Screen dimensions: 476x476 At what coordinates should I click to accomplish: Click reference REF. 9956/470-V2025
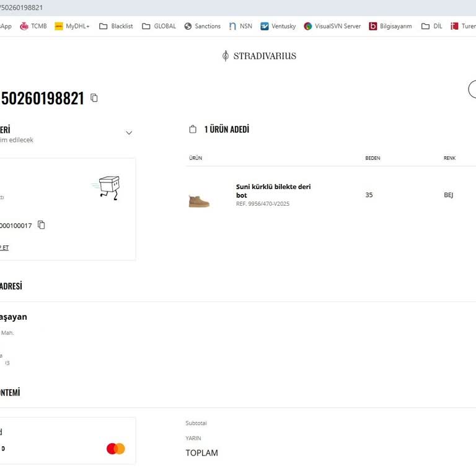[x=263, y=204]
